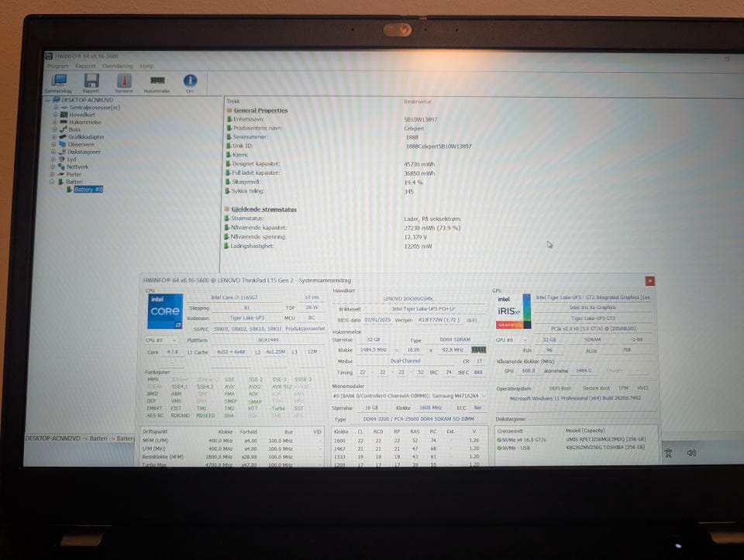Open the GPU #0 selector dropdown
The width and height of the screenshot is (744, 560).
click(x=511, y=340)
